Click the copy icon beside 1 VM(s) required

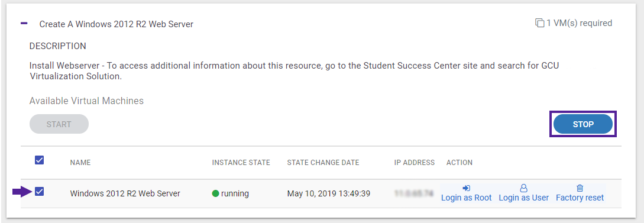click(539, 24)
